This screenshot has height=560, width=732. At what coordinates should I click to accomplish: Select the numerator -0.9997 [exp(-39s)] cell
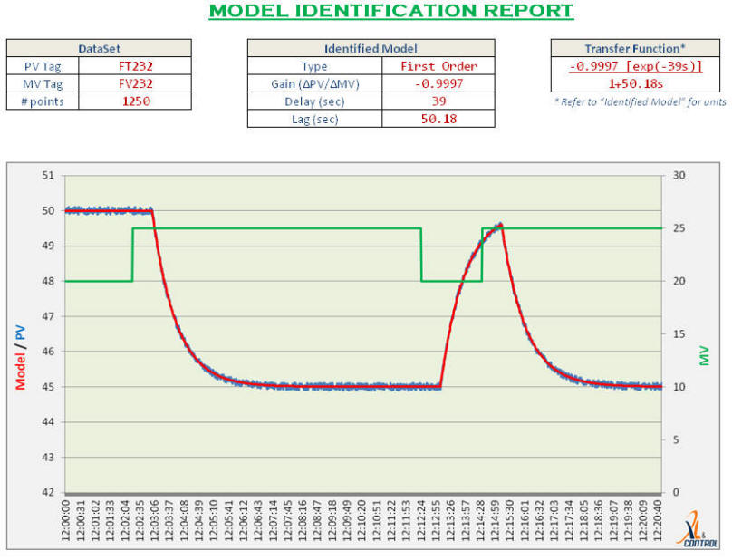(635, 66)
